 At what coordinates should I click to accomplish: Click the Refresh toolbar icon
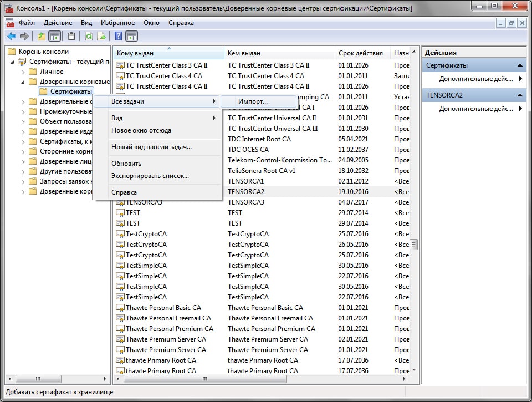coord(89,37)
